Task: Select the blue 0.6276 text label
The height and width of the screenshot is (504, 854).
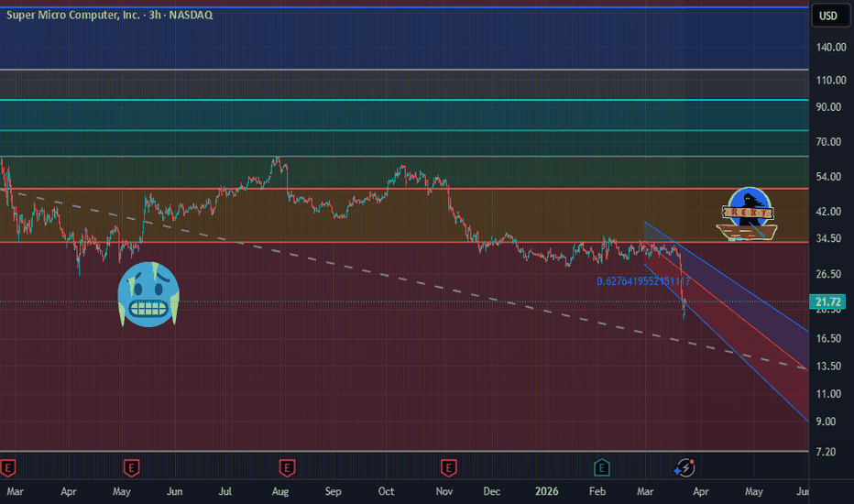Action: point(642,281)
